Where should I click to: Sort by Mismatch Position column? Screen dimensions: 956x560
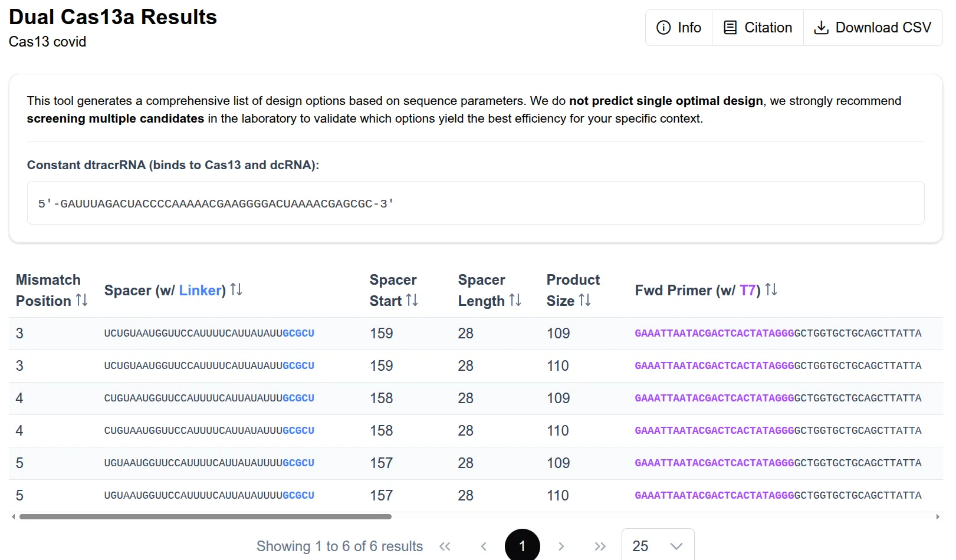(x=82, y=301)
